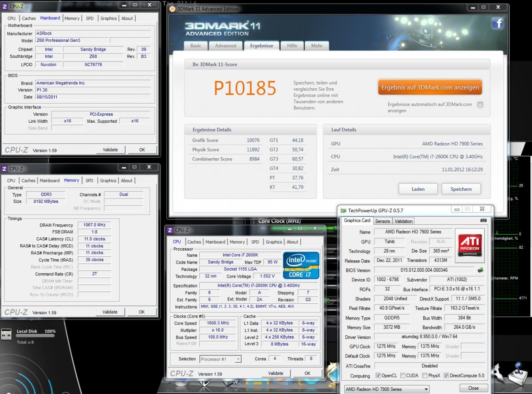Click the Core Voltage 1.552 V field
Viewport: 532px width, 394px height.
(x=268, y=276)
